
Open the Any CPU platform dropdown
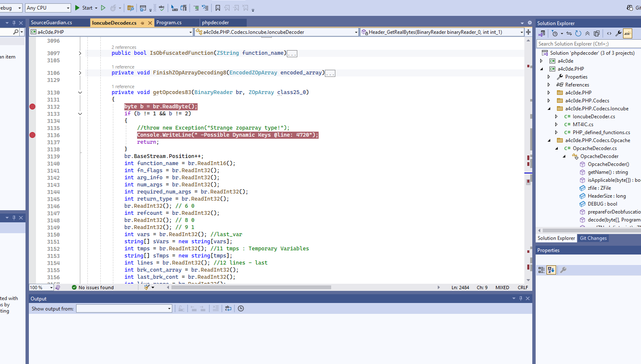(48, 8)
